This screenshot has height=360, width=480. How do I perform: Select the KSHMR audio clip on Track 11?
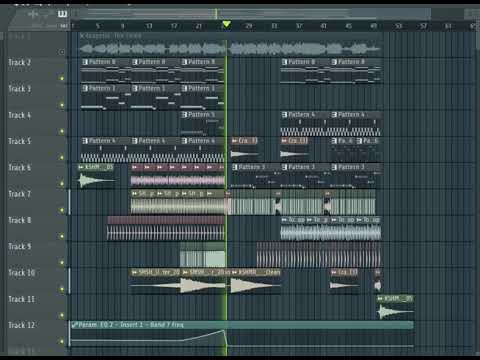(x=395, y=307)
